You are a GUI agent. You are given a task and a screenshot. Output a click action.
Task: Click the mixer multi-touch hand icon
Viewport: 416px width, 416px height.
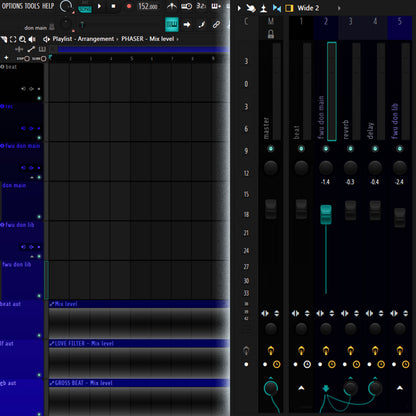click(251, 8)
